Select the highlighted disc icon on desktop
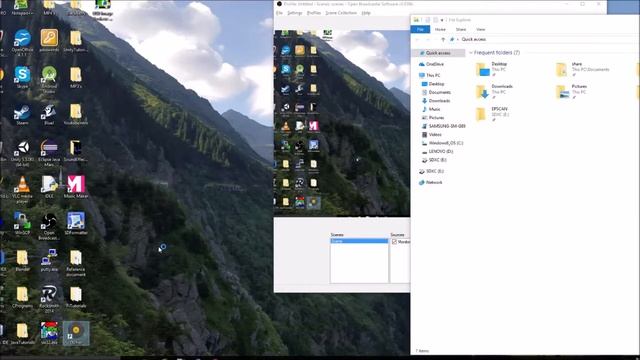 coord(76,333)
